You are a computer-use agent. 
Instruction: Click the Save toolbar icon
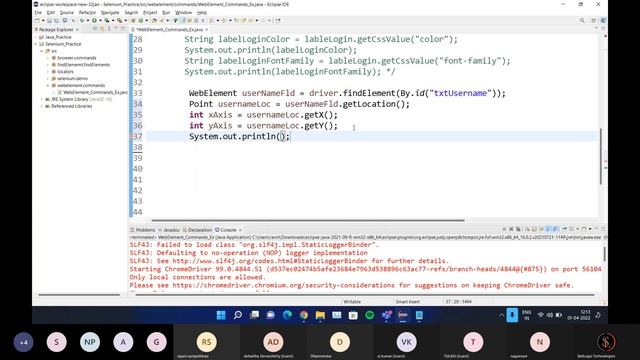[x=49, y=20]
